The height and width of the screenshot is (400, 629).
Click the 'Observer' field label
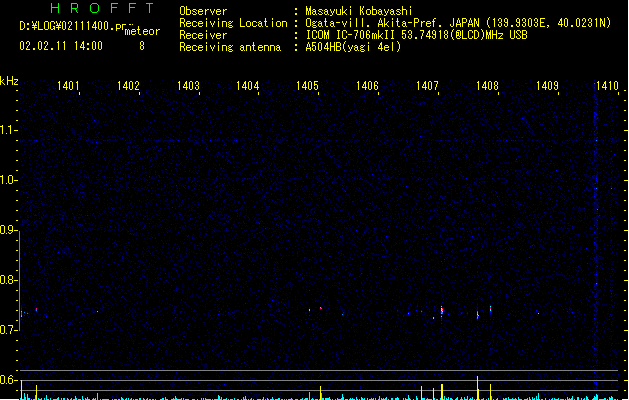tap(203, 11)
